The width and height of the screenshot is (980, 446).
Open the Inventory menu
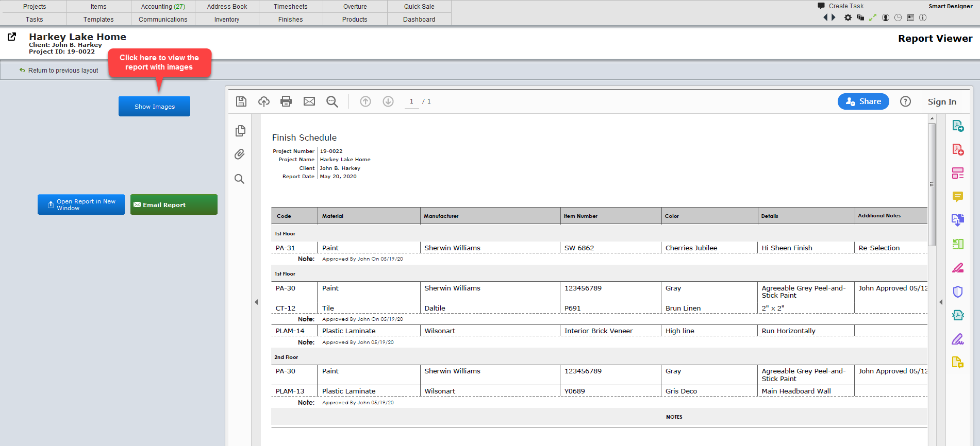point(227,20)
